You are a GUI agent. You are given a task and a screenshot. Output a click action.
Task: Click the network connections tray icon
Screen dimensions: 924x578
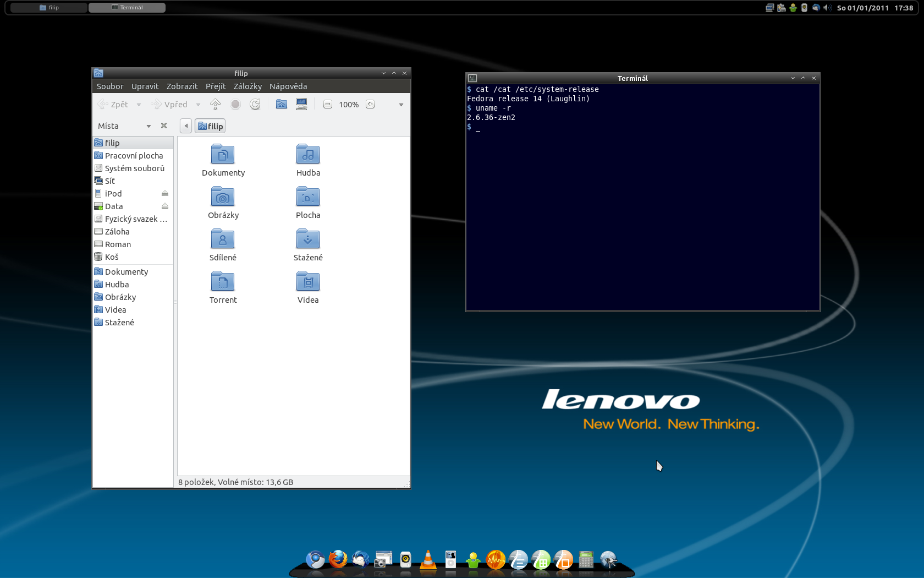770,8
